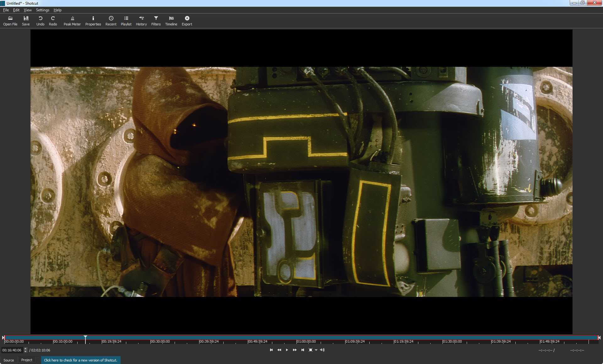Switch to the Source tab
Screen dimensions: 603x364
(x=9, y=360)
